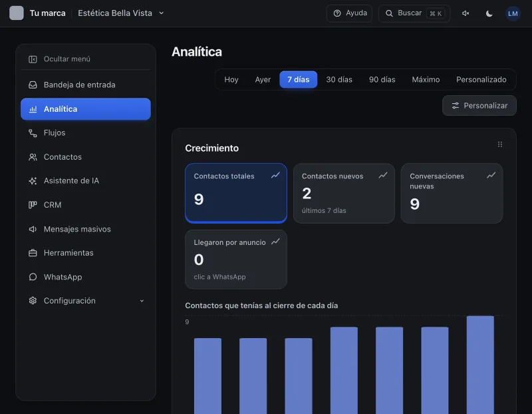Viewport: 532px width, 414px height.
Task: Click the Tu marca brand name
Action: tap(47, 13)
